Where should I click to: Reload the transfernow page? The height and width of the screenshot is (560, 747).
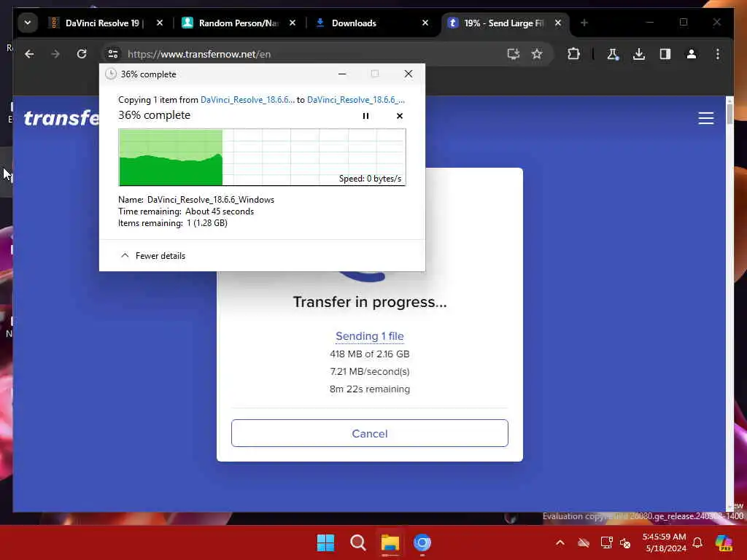[82, 54]
